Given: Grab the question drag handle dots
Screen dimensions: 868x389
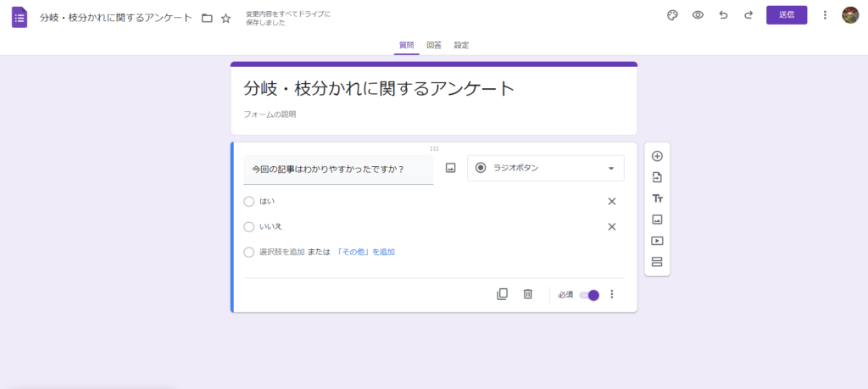Looking at the screenshot, I should click(434, 148).
